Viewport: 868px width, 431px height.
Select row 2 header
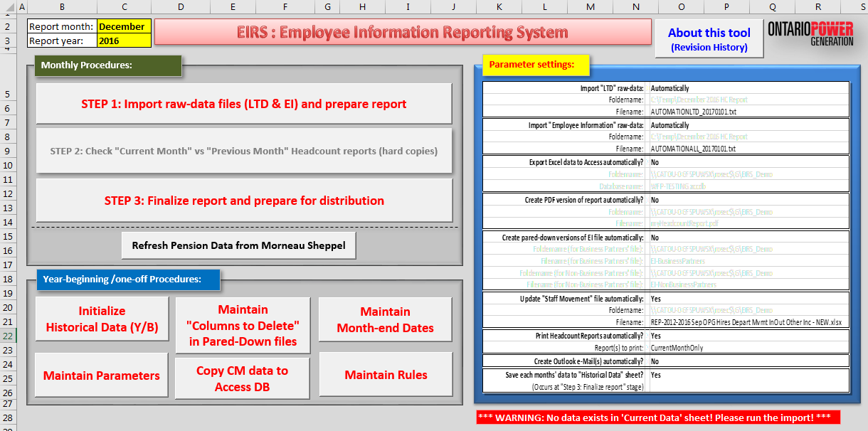tap(7, 26)
